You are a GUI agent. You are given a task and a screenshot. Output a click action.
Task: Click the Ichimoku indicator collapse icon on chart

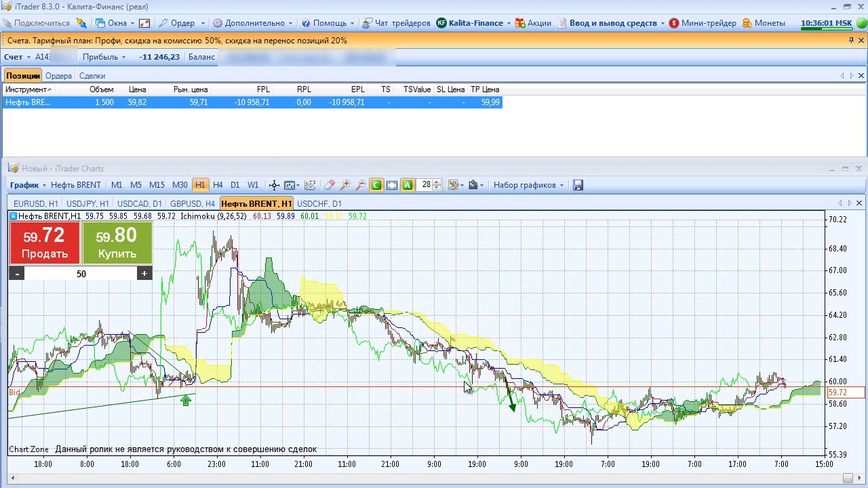click(x=13, y=216)
